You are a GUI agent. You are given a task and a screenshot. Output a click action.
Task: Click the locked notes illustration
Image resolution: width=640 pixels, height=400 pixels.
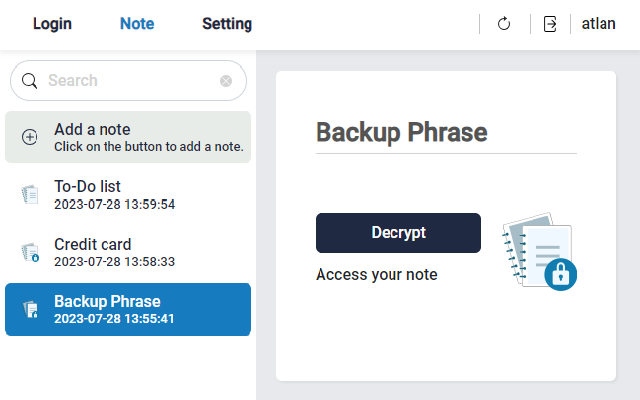(x=541, y=251)
